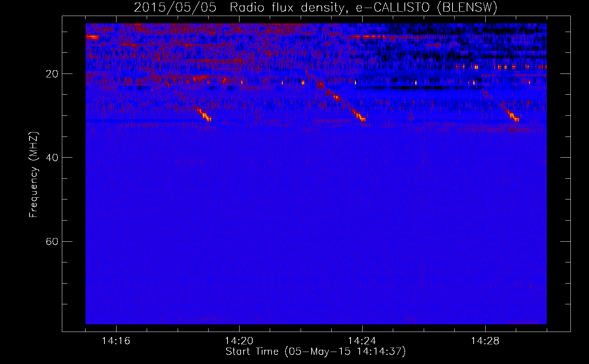Select the "14:24" time tick label
The height and width of the screenshot is (364, 589).
362,341
